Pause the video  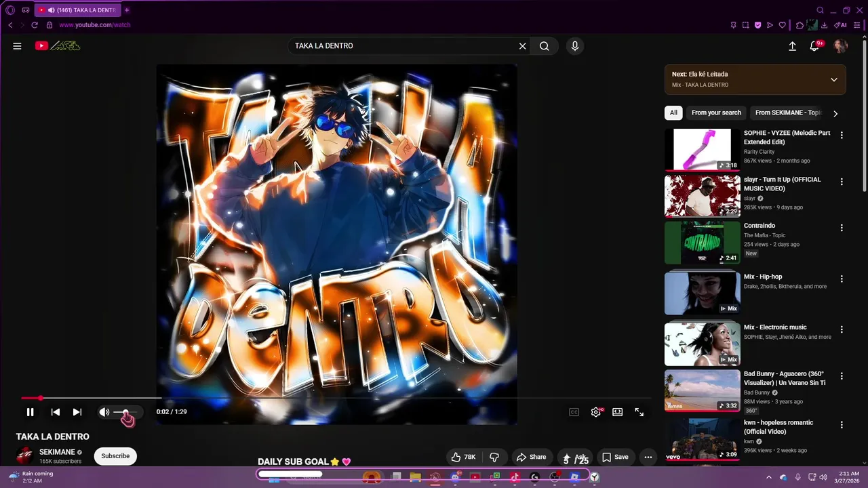click(x=30, y=412)
